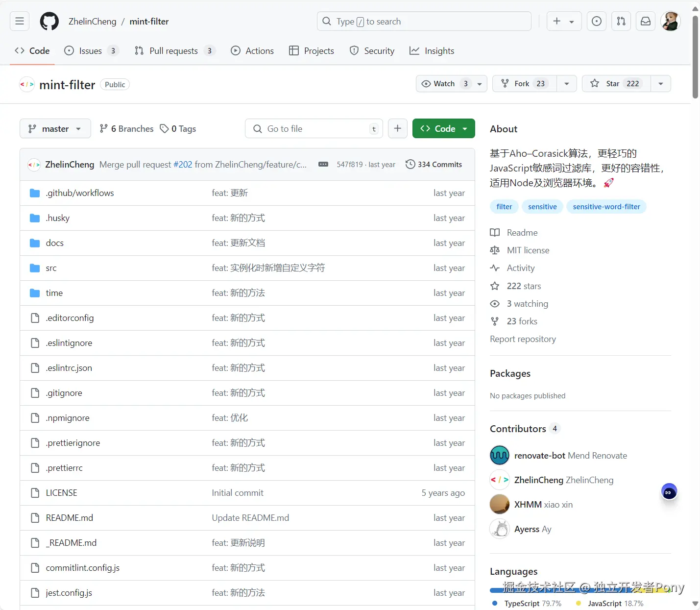This screenshot has width=700, height=610.
Task: Click the Fork button
Action: click(x=525, y=84)
